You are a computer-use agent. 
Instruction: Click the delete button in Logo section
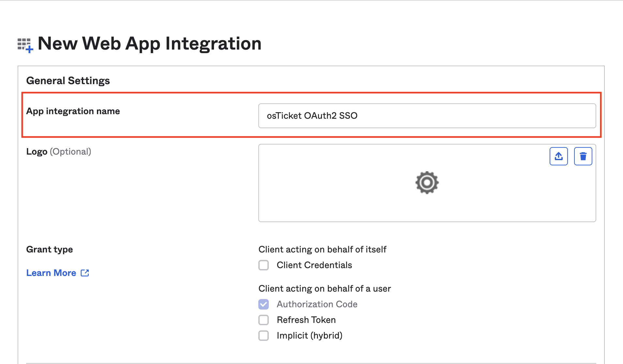pyautogui.click(x=583, y=156)
